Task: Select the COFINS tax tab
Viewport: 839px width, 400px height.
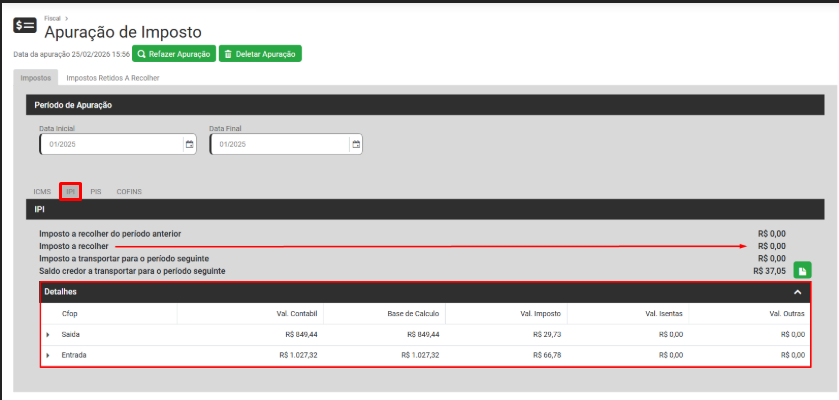Action: 129,190
